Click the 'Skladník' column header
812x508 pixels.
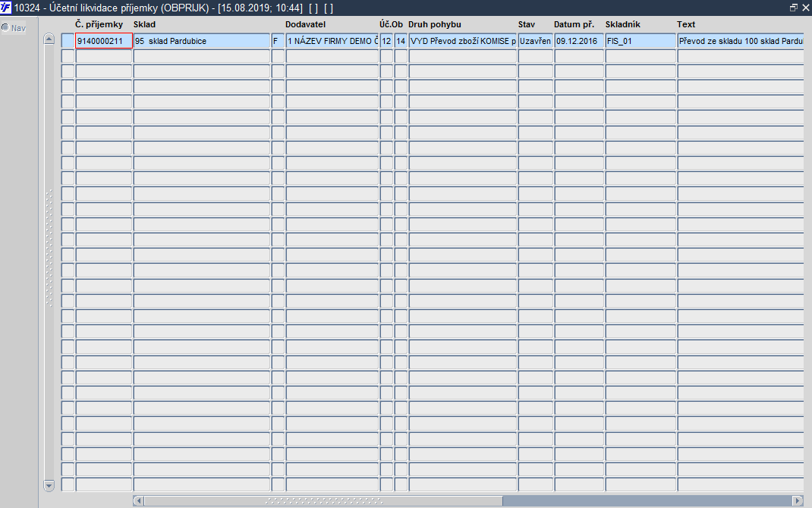[x=623, y=24]
